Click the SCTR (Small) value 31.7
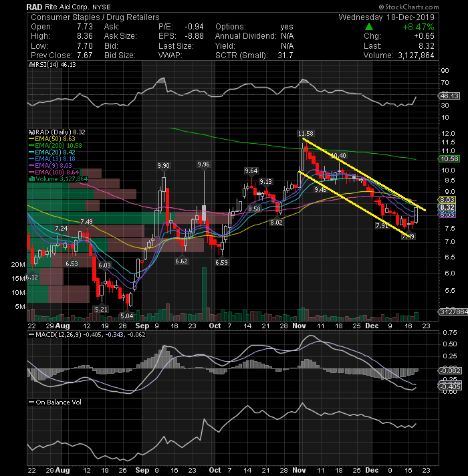 click(x=285, y=55)
